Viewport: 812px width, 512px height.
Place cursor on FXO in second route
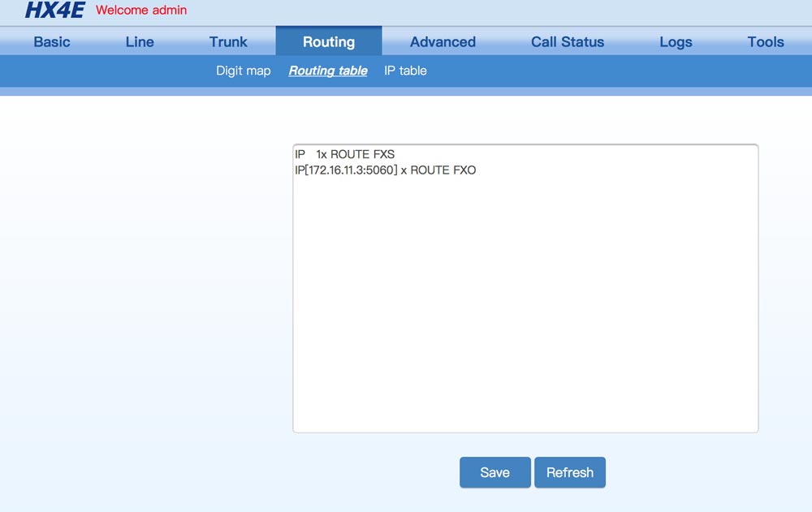(x=465, y=170)
